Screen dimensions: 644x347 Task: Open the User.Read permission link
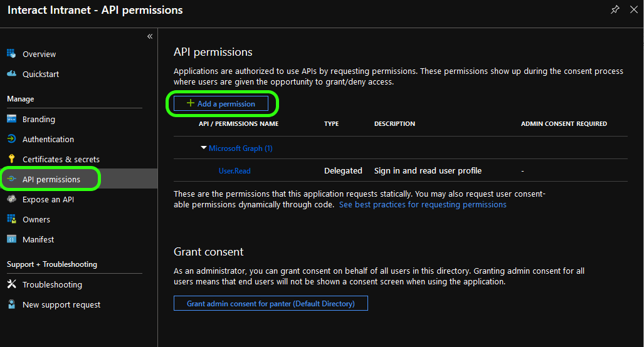(235, 170)
